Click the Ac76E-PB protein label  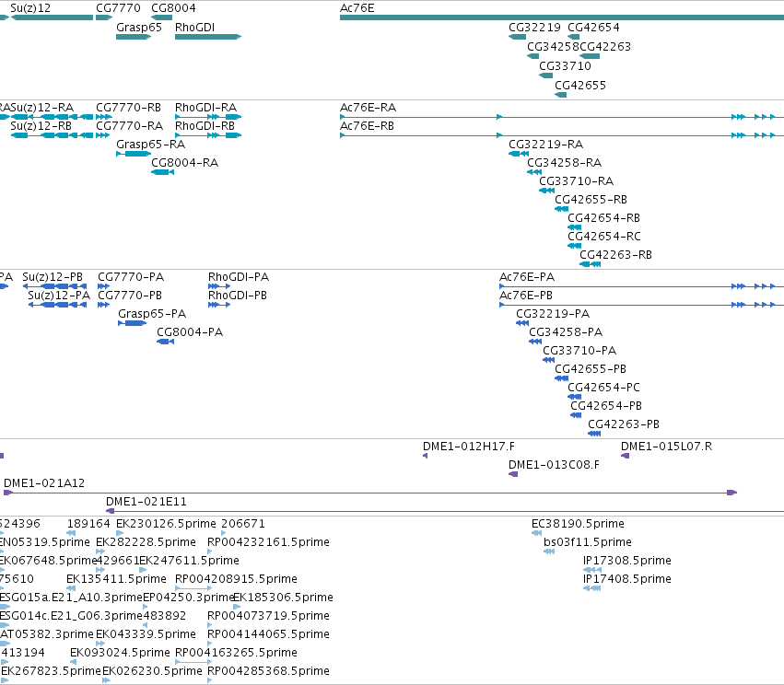click(x=526, y=296)
